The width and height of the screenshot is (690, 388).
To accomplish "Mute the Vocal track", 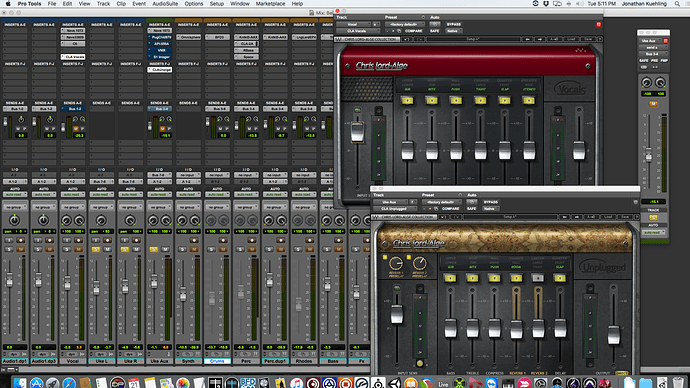I will pos(79,249).
